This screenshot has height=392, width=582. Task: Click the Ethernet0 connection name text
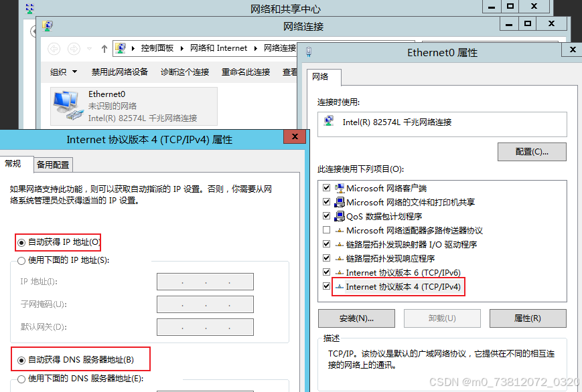pyautogui.click(x=107, y=94)
